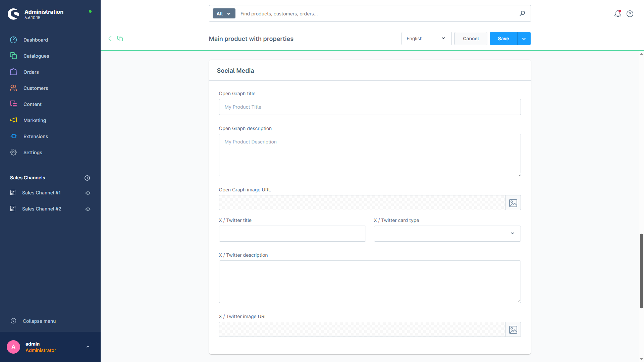
Task: Toggle visibility of Sales Channel #1
Action: 88,193
